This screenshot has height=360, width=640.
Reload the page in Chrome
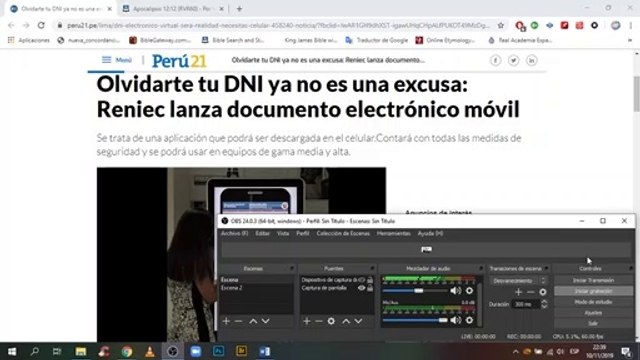(41, 25)
